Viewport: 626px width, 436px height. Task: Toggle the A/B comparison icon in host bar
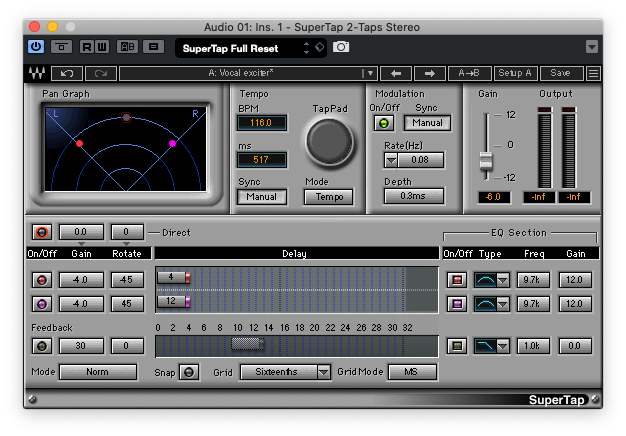tap(127, 47)
